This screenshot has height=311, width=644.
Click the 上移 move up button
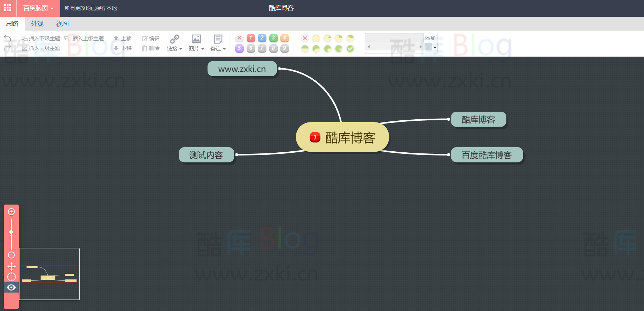tap(123, 38)
